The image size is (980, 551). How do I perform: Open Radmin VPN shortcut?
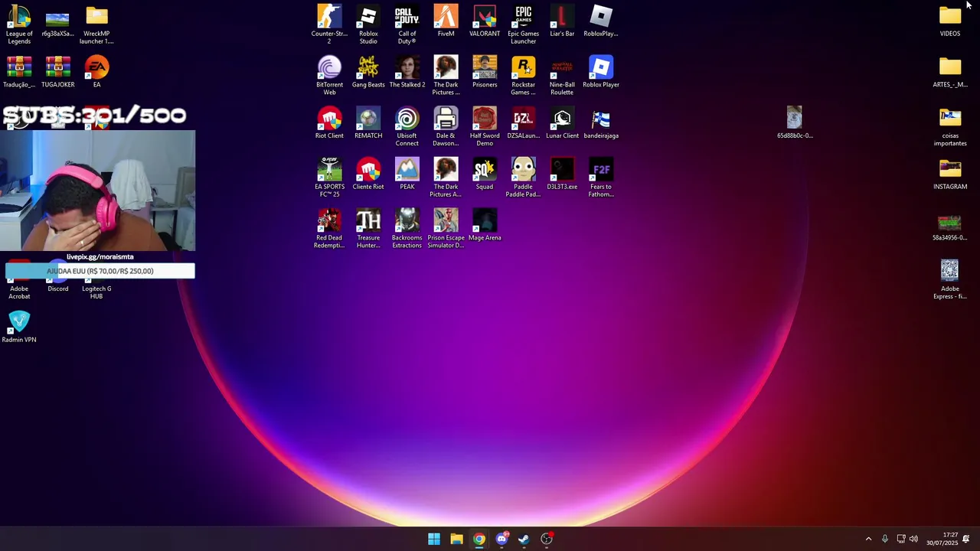(19, 327)
